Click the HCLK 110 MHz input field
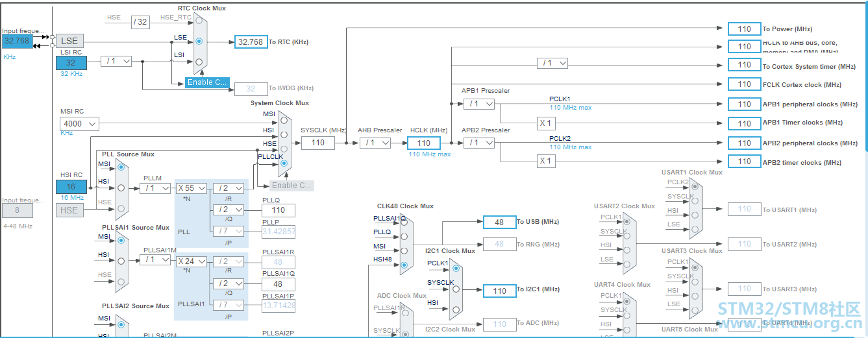This screenshot has height=338, width=868. 424,143
